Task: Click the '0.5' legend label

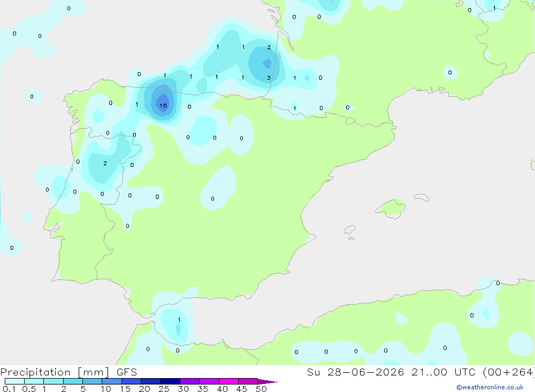Action: click(x=29, y=389)
